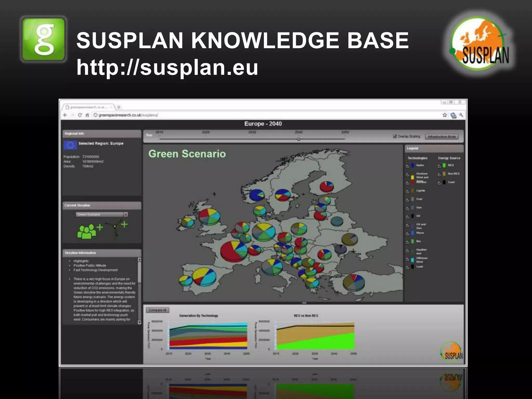Click the Storyline Information scrollbar up arrow

pos(139,260)
